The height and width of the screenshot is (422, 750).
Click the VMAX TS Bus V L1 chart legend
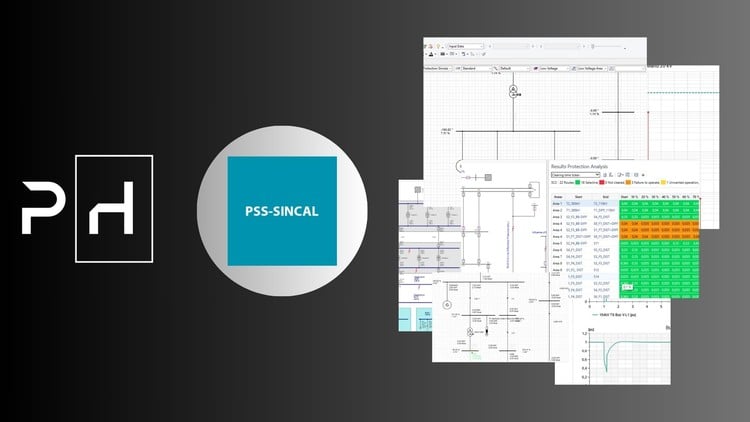(614, 315)
